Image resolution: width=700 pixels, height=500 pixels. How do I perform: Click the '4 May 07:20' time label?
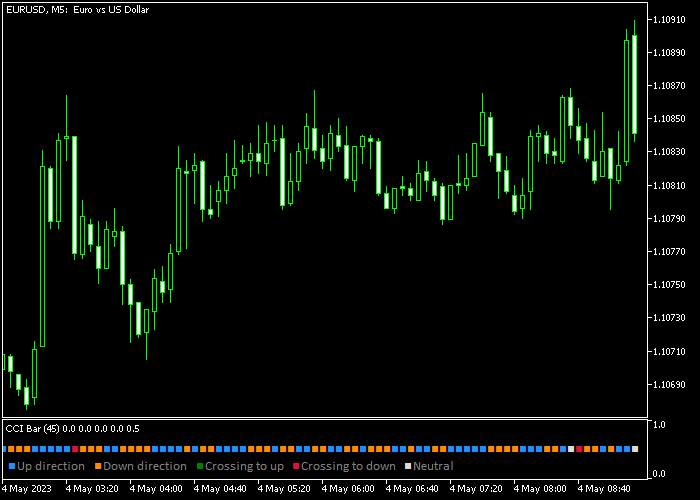[x=476, y=489]
